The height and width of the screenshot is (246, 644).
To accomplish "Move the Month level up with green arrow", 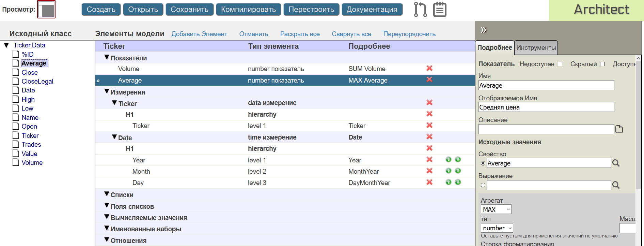I will 449,171.
